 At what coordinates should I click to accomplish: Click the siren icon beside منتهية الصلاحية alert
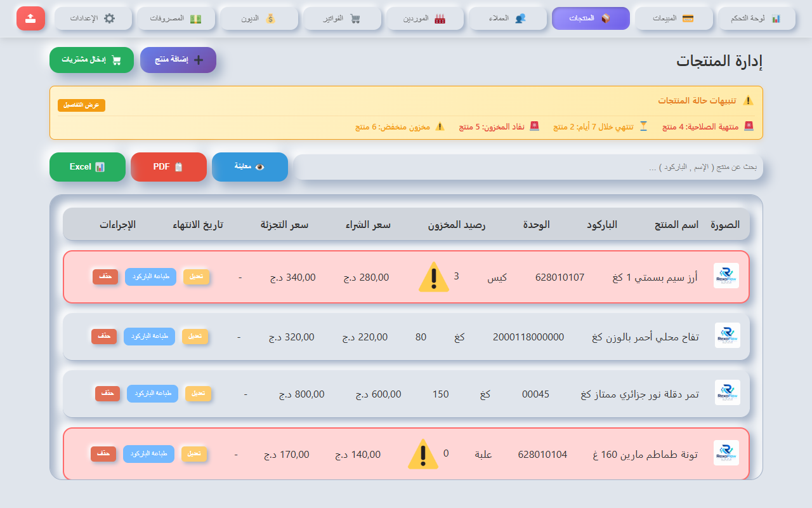pos(749,126)
